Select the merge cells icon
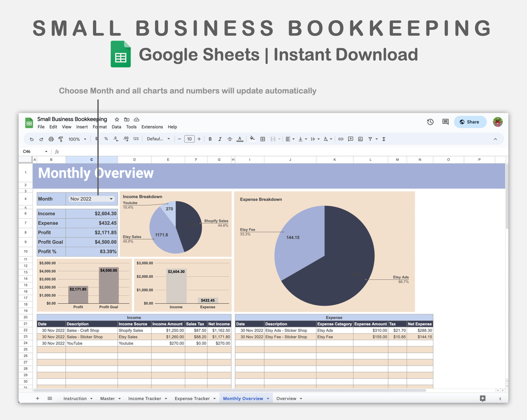527x420 pixels. (273, 139)
